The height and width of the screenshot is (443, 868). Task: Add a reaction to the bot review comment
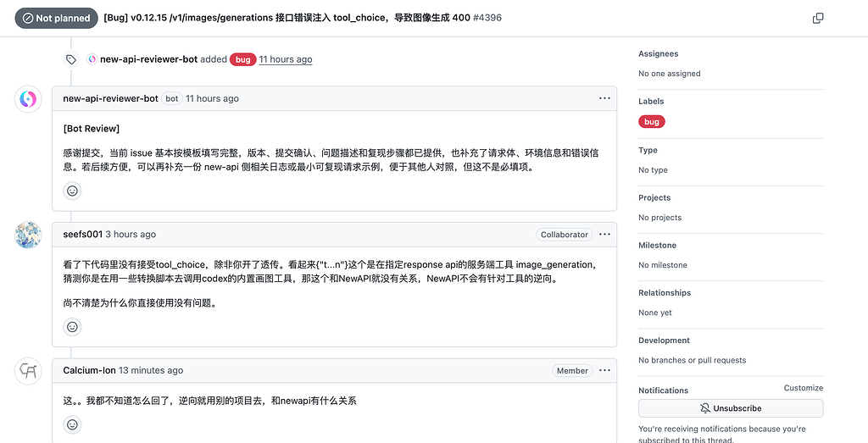73,191
